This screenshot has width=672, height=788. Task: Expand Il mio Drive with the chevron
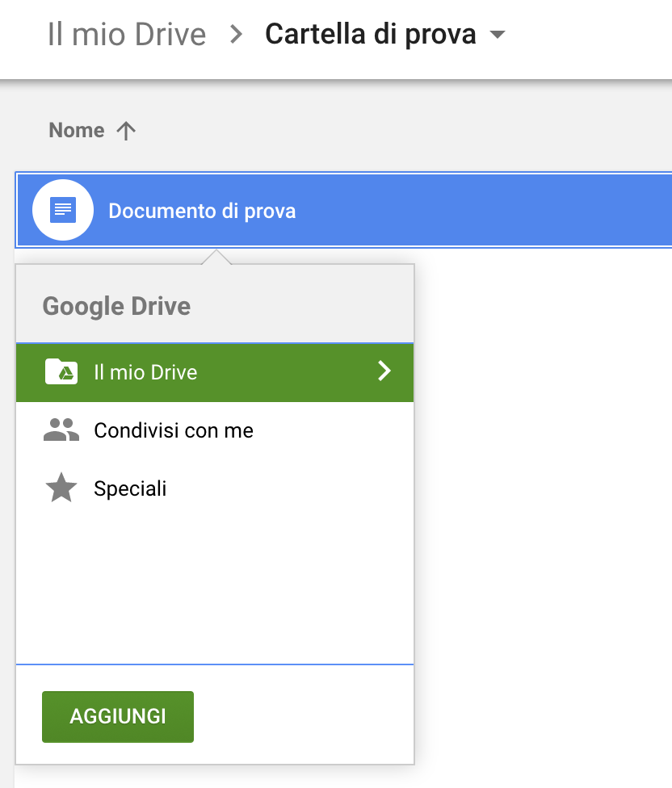[384, 371]
